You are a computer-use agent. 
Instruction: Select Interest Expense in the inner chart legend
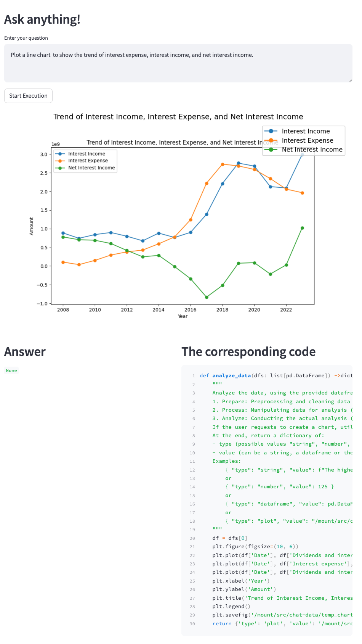(x=88, y=161)
